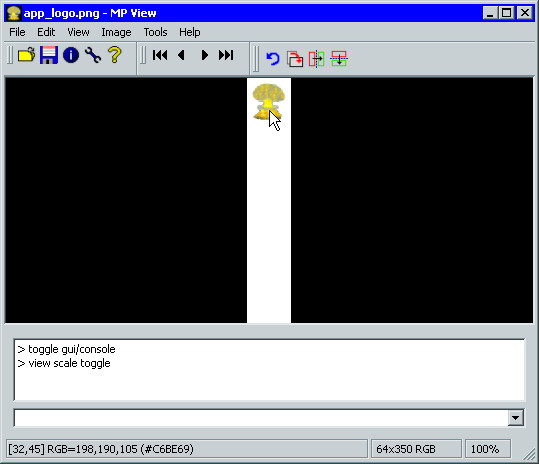
Task: Maximize the MP View window
Action: click(x=506, y=13)
